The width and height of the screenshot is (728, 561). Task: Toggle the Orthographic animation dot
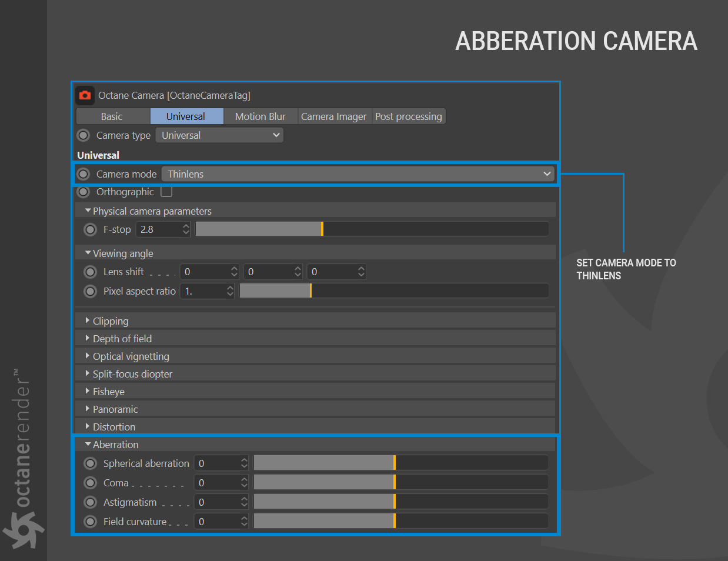[x=84, y=192]
